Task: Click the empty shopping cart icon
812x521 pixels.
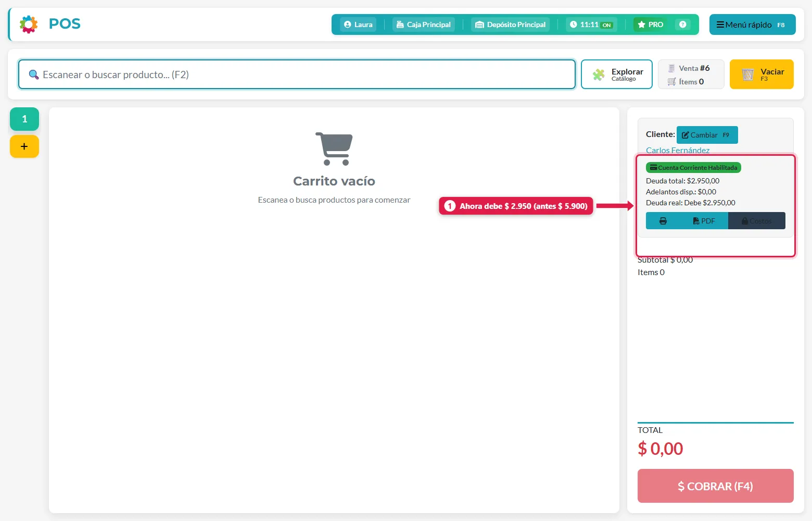Action: coord(334,148)
